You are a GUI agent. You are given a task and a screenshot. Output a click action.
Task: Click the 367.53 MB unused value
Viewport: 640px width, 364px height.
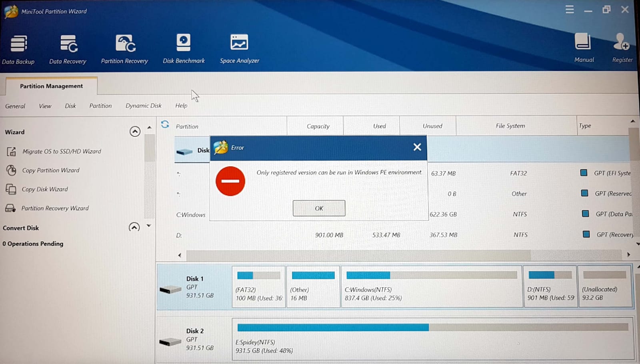tap(443, 235)
